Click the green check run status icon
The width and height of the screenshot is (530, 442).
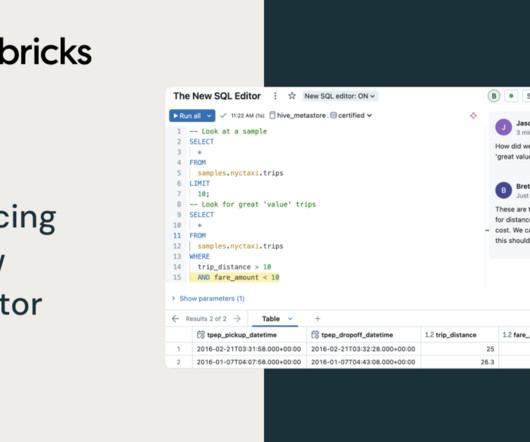[x=223, y=116]
